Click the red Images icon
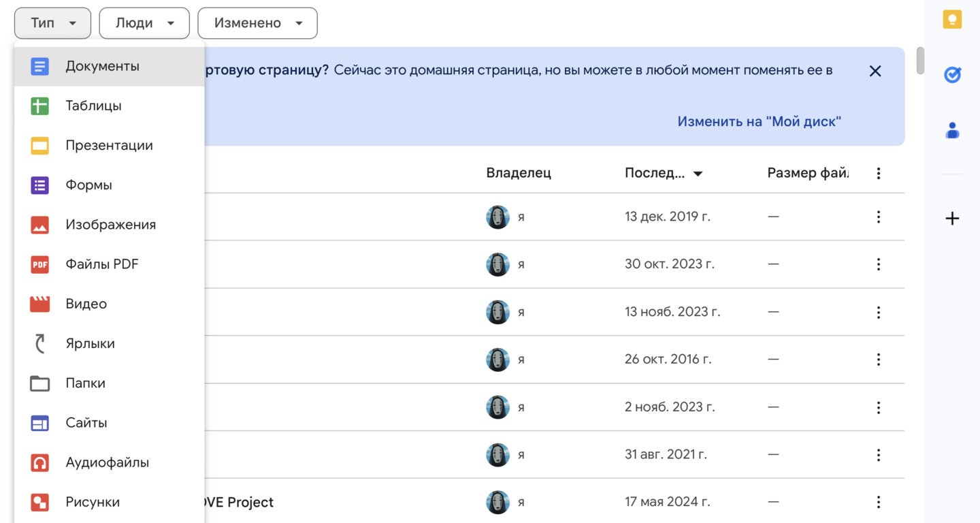This screenshot has height=523, width=980. tap(40, 225)
